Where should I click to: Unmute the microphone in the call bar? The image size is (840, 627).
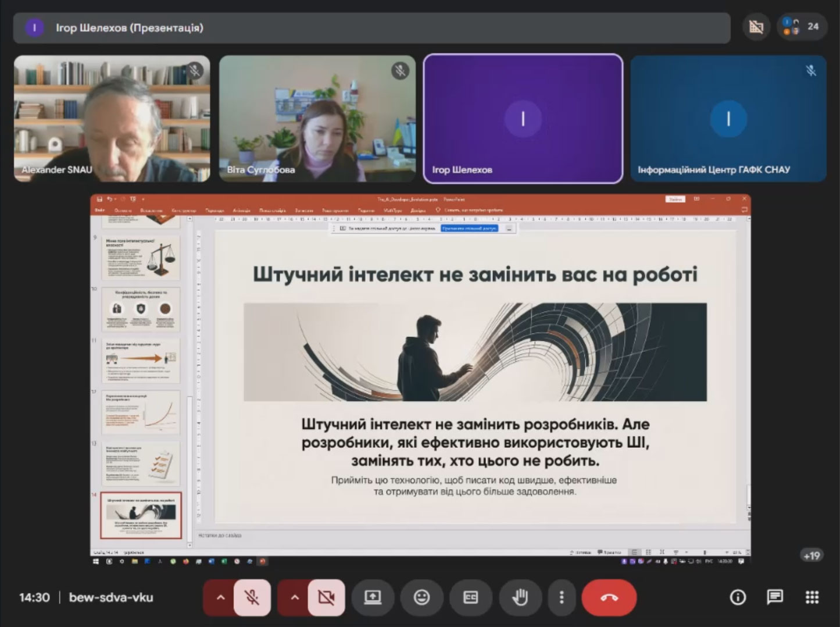pyautogui.click(x=252, y=597)
